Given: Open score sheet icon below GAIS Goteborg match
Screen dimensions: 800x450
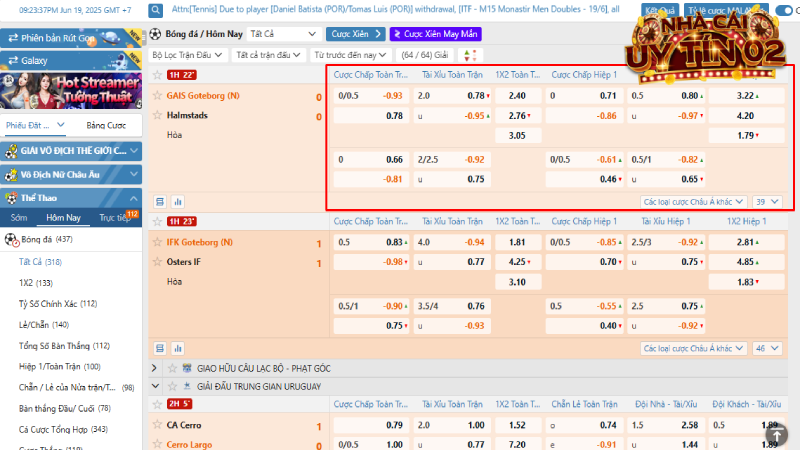Looking at the screenshot, I should tap(159, 201).
